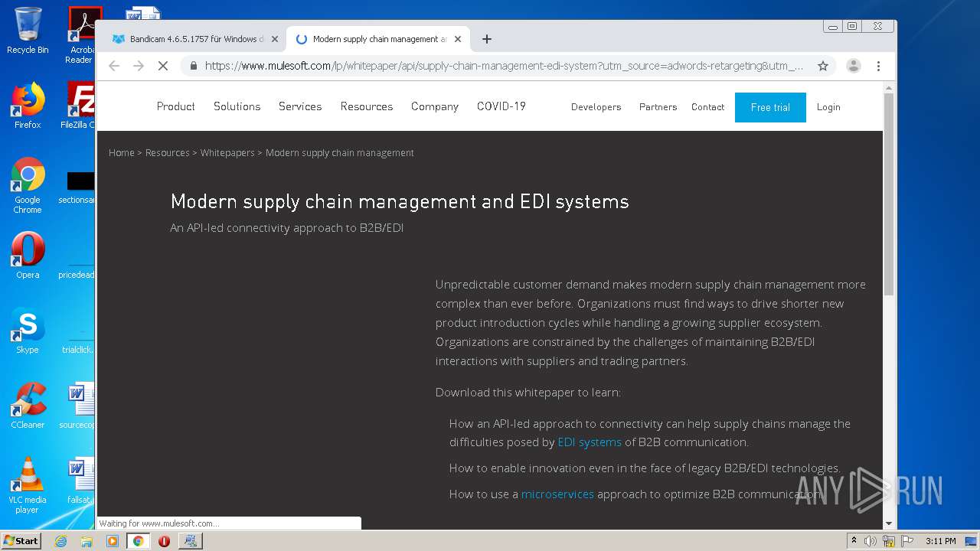Viewport: 980px width, 551px height.
Task: Open the Chrome profile avatar menu
Action: [x=854, y=66]
